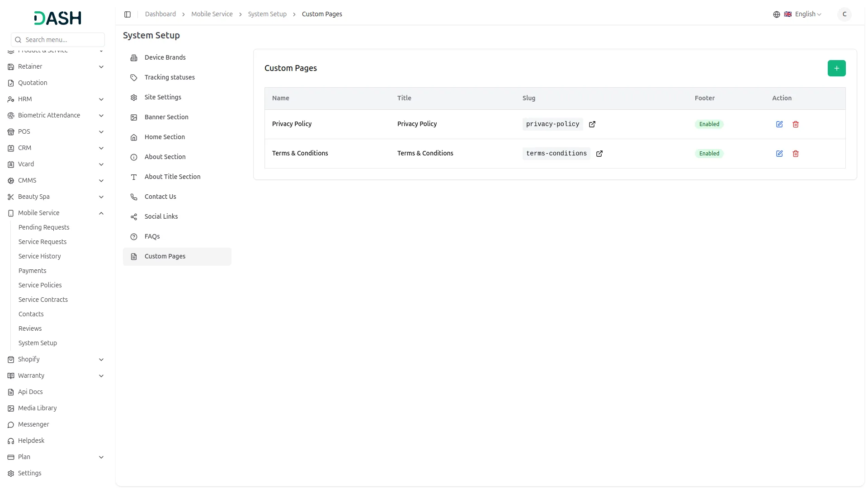Screen dimensions: 868x488
Task: Toggle the Enabled badge for Privacy Policy
Action: pos(709,124)
